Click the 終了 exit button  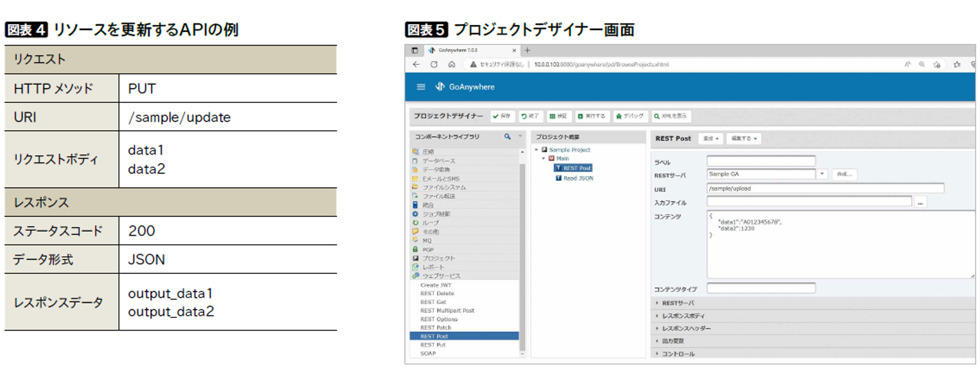530,116
